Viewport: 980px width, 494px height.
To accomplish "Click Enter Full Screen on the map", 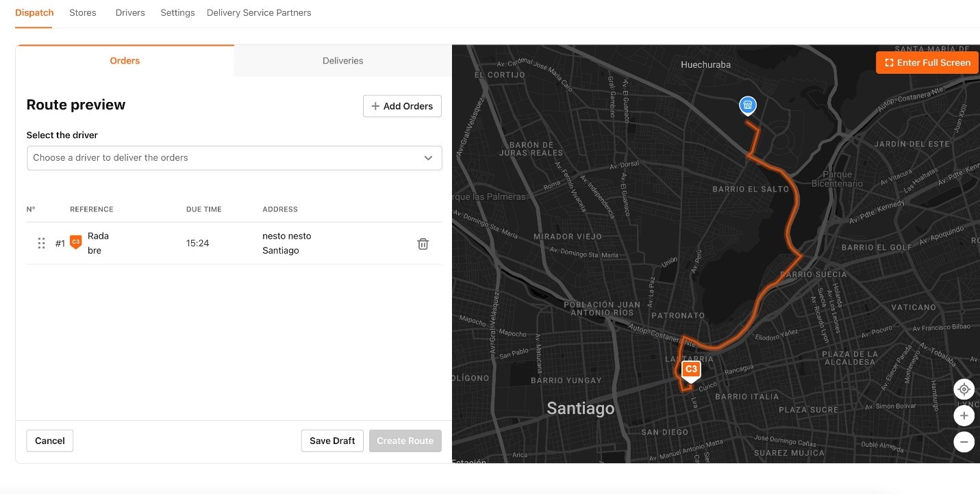I will coord(927,62).
